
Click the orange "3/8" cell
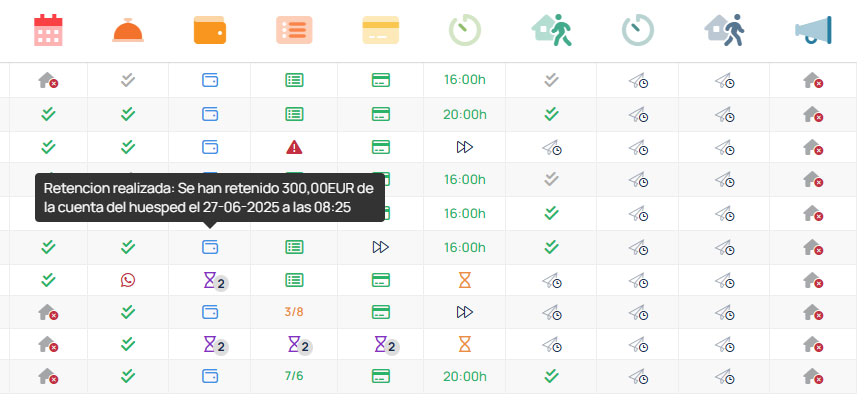tap(294, 312)
